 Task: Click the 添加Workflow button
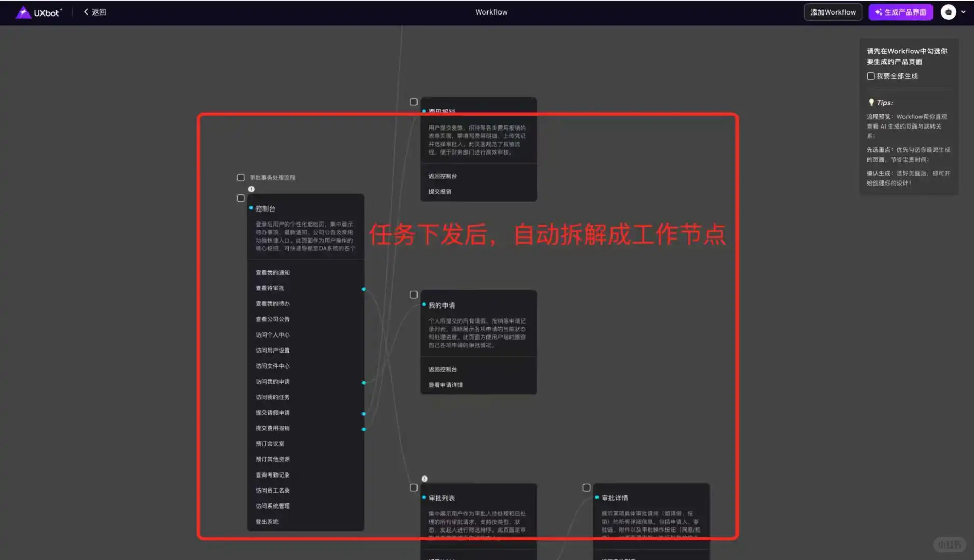click(x=832, y=11)
